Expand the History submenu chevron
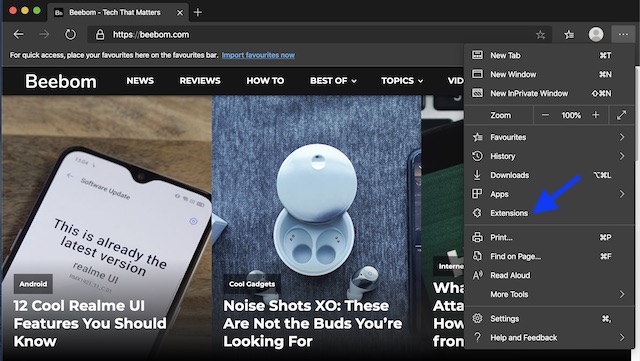Viewport: 640px width, 361px height. point(622,156)
